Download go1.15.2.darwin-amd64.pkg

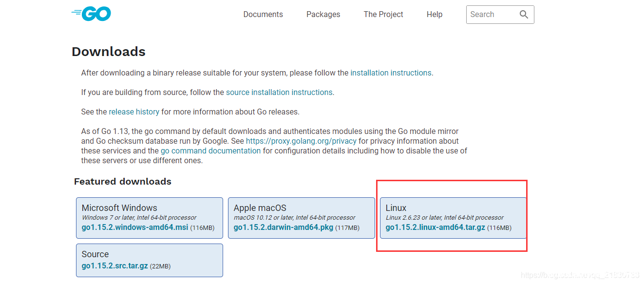click(284, 227)
